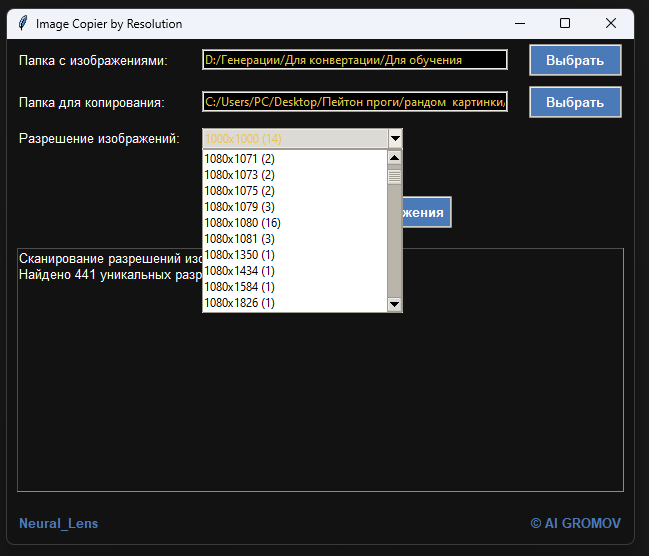Pick 1080x1080 (16) from the dropdown list
The image size is (649, 556).
coord(295,223)
